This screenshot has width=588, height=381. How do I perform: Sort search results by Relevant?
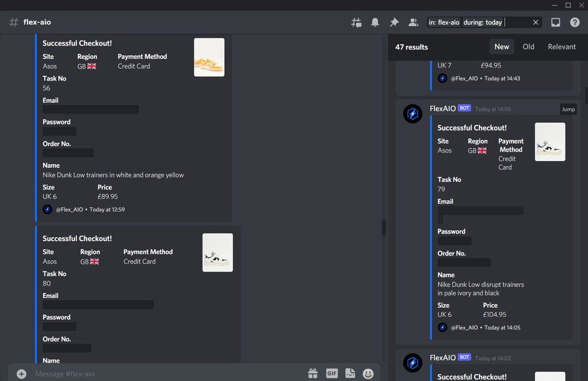pos(562,47)
